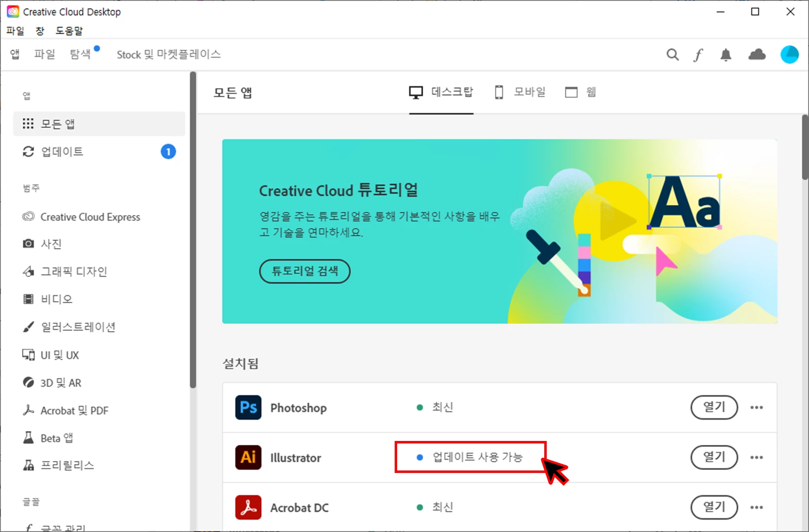Switch to the 앱 top tab
The height and width of the screenshot is (532, 809).
point(15,54)
